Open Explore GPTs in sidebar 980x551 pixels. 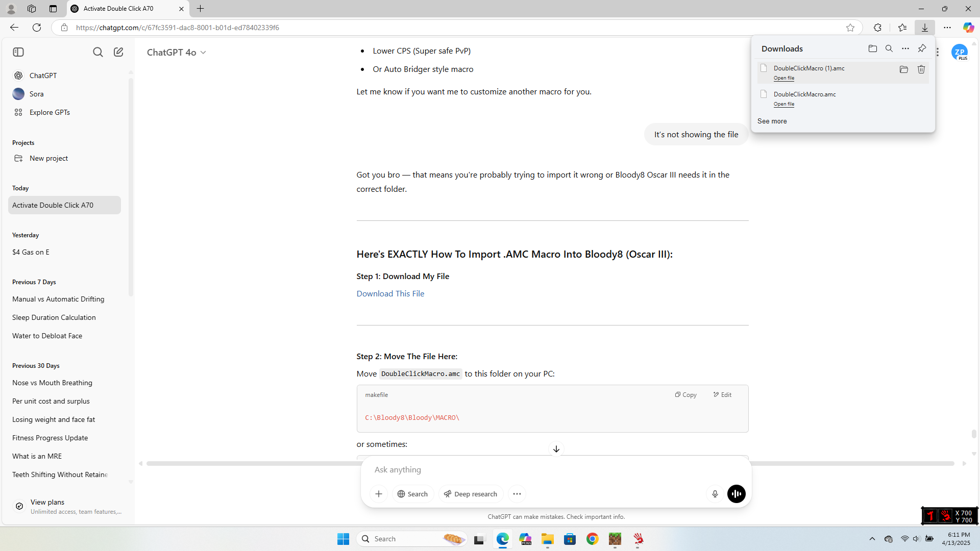50,112
